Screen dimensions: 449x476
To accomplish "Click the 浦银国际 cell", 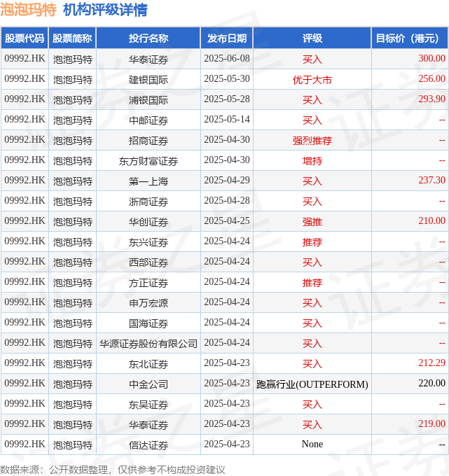I will [148, 99].
